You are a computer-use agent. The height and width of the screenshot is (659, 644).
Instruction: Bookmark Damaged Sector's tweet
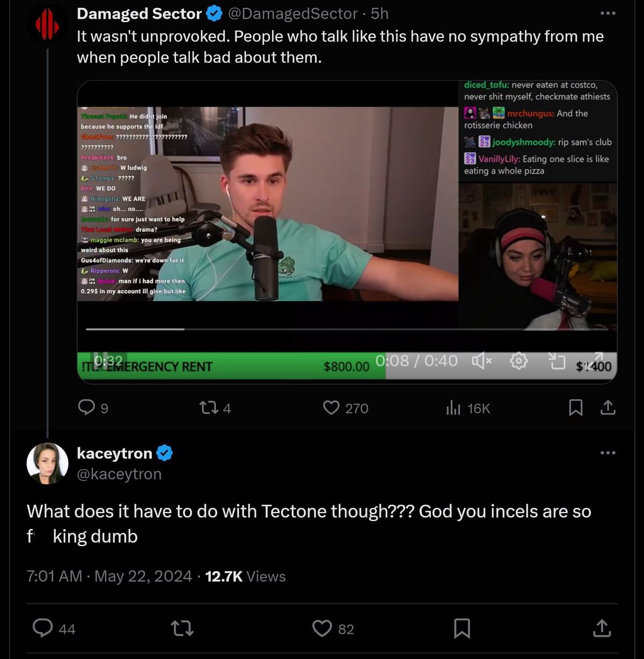tap(576, 408)
